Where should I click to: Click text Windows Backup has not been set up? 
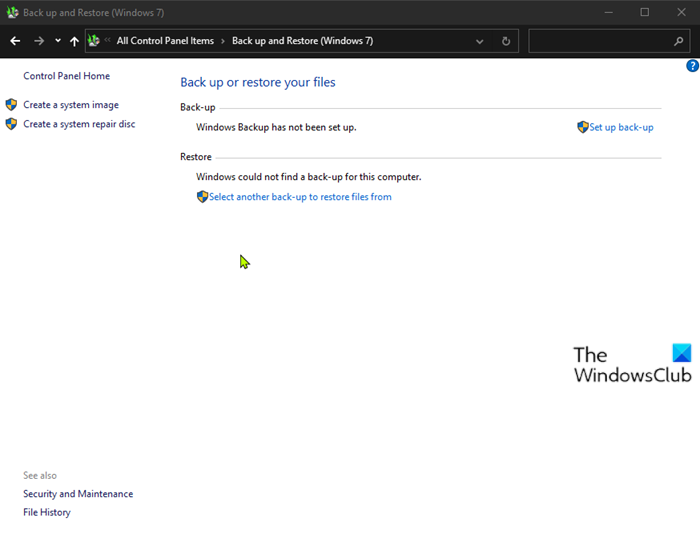pyautogui.click(x=276, y=127)
